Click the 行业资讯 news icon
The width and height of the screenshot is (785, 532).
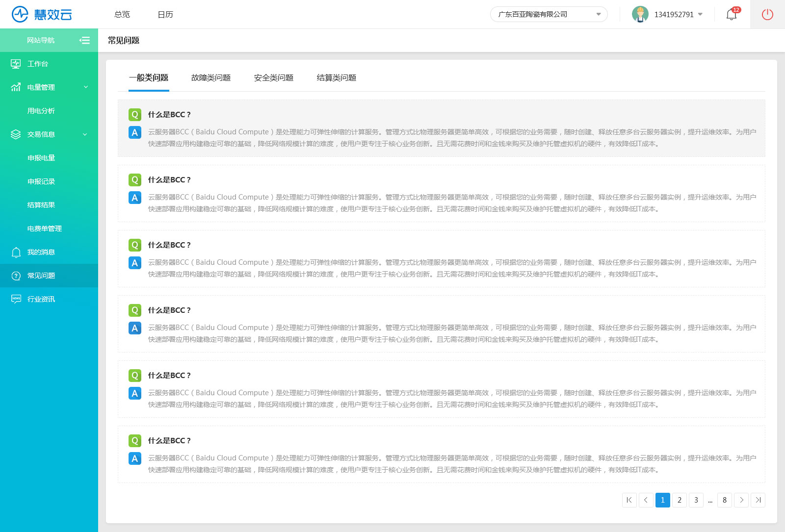pyautogui.click(x=16, y=299)
